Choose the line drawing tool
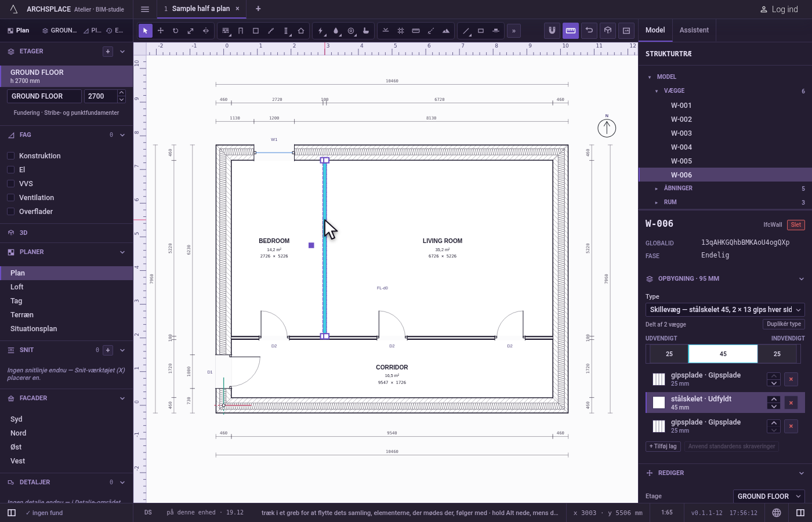Image resolution: width=812 pixels, height=522 pixels. click(466, 31)
